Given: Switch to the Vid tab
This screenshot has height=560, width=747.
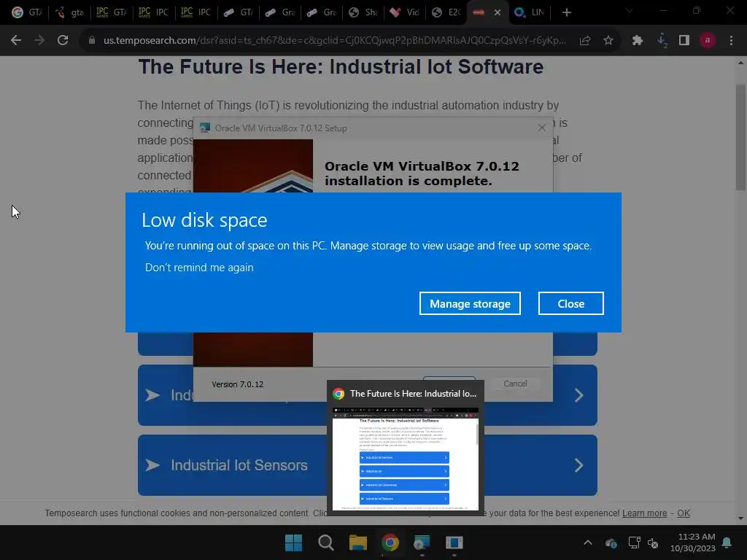Looking at the screenshot, I should coord(405,12).
